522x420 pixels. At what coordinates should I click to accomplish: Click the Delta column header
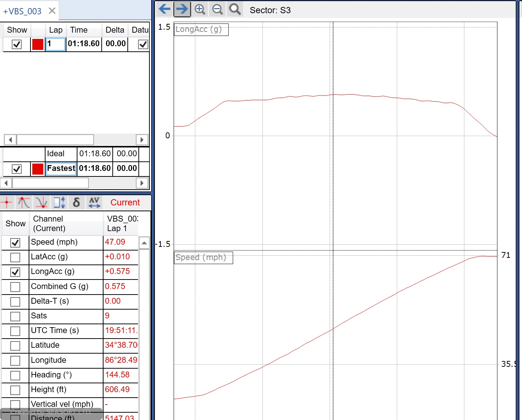pyautogui.click(x=115, y=30)
